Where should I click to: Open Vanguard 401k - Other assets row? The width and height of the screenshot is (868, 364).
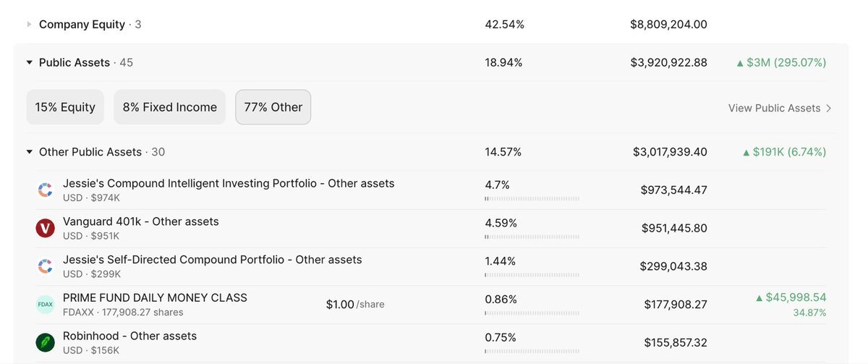(140, 221)
